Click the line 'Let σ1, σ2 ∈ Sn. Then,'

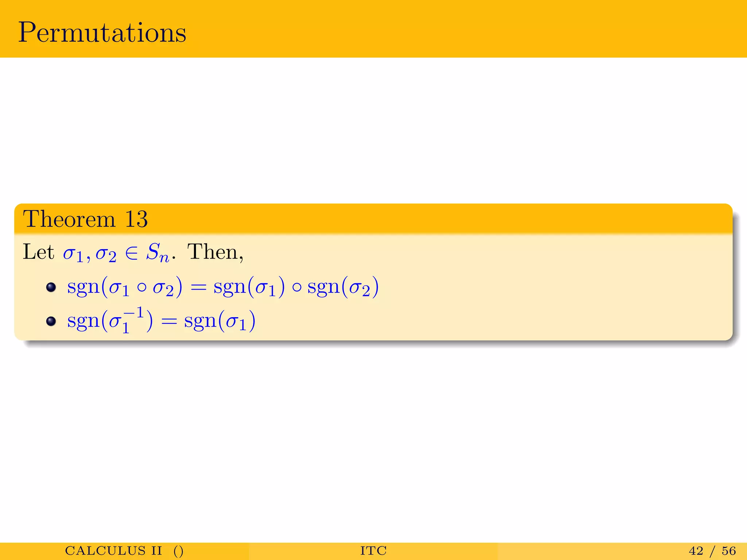133,252
